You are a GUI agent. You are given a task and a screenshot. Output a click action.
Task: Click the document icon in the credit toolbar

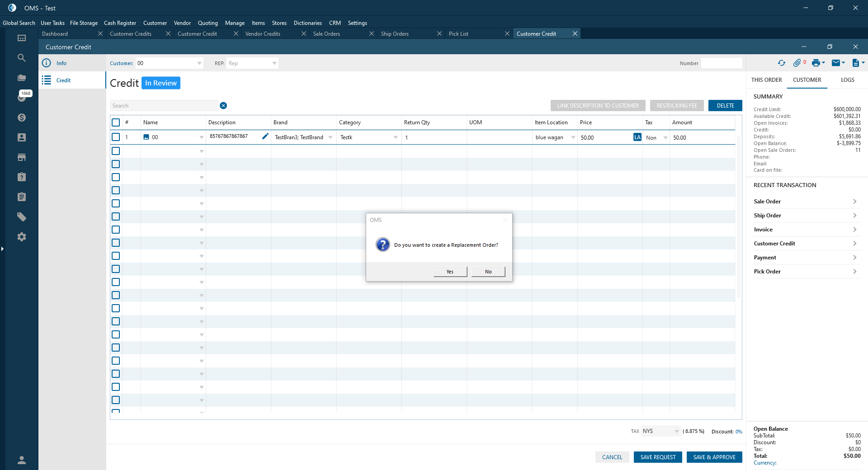[x=855, y=63]
